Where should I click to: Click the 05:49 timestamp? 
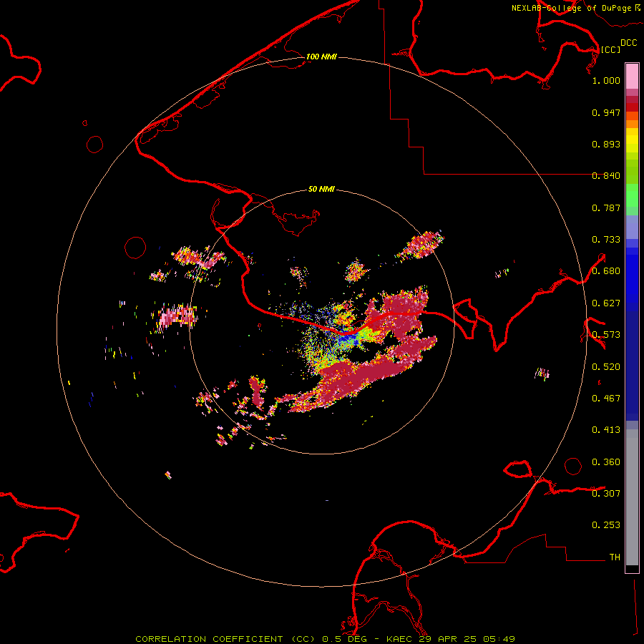point(499,639)
